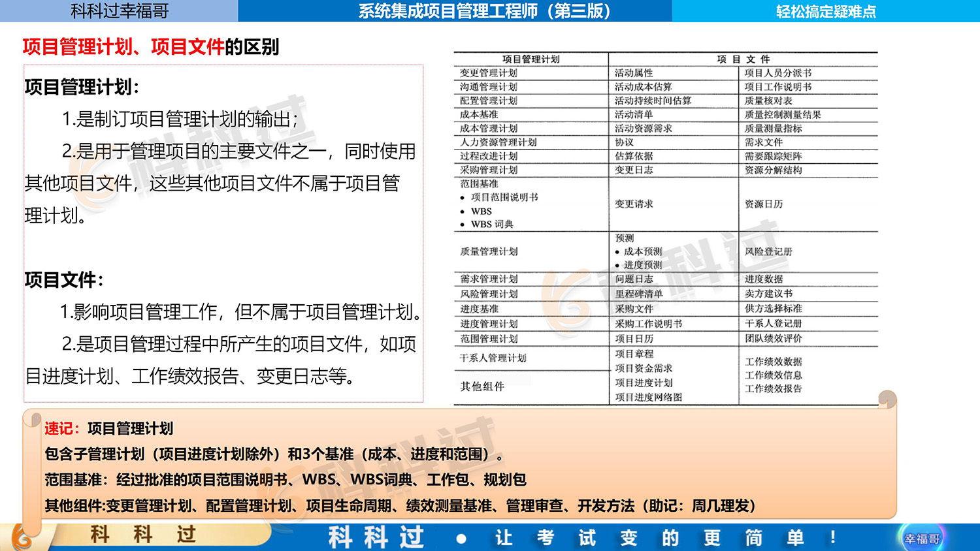Click the 项目范围说明书 bullet in the table

[504, 197]
